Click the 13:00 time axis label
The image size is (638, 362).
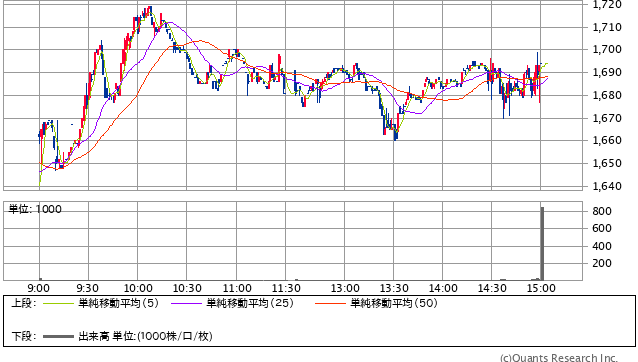345,288
